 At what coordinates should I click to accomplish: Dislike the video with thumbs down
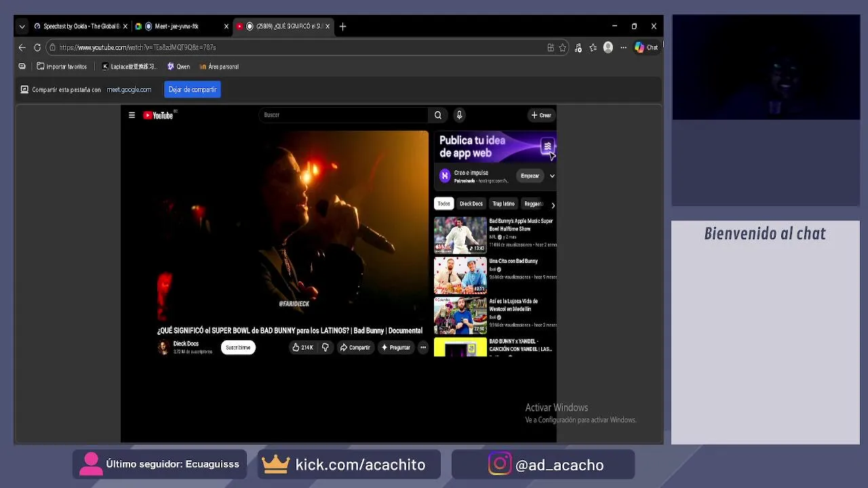tap(325, 348)
